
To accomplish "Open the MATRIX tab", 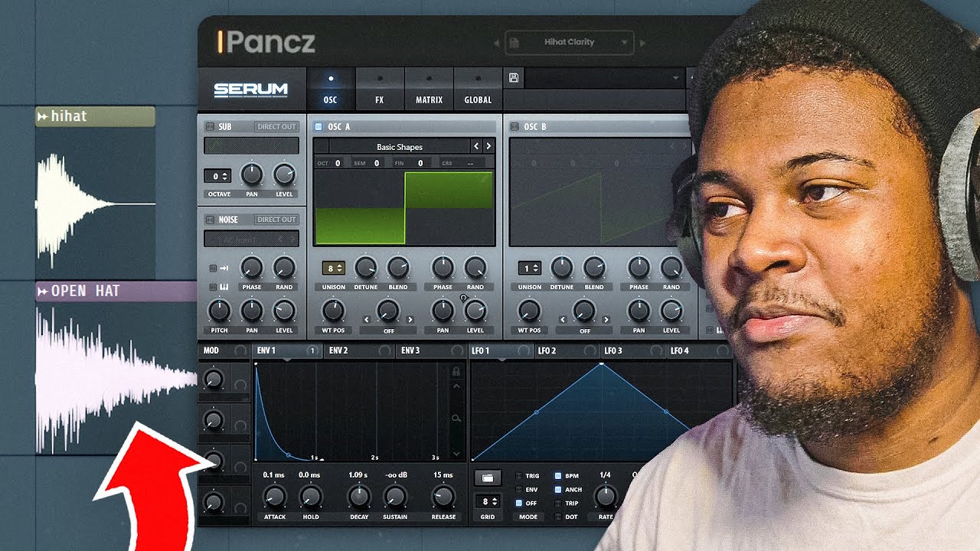I will (x=429, y=90).
